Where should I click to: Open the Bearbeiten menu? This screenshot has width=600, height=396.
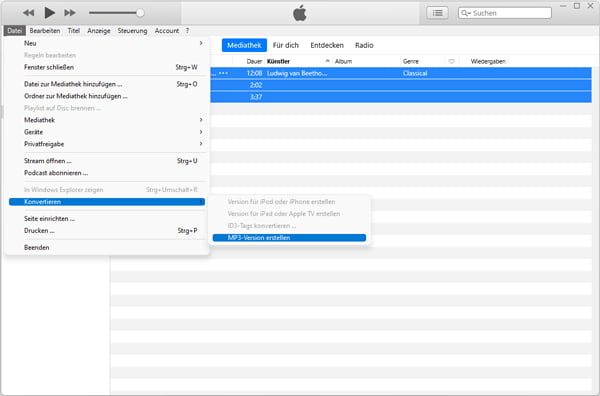[45, 31]
